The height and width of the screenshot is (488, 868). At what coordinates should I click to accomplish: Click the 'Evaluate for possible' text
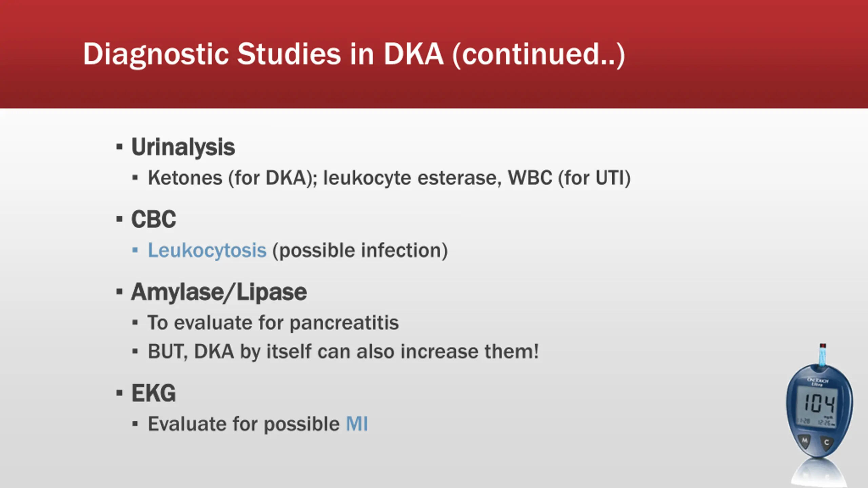click(x=243, y=424)
